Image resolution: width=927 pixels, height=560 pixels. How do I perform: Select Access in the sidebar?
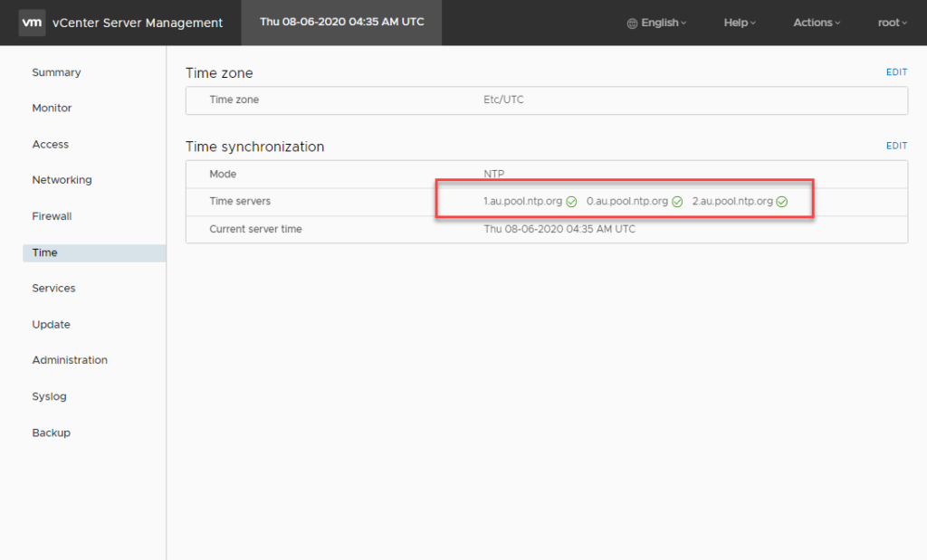[x=51, y=144]
